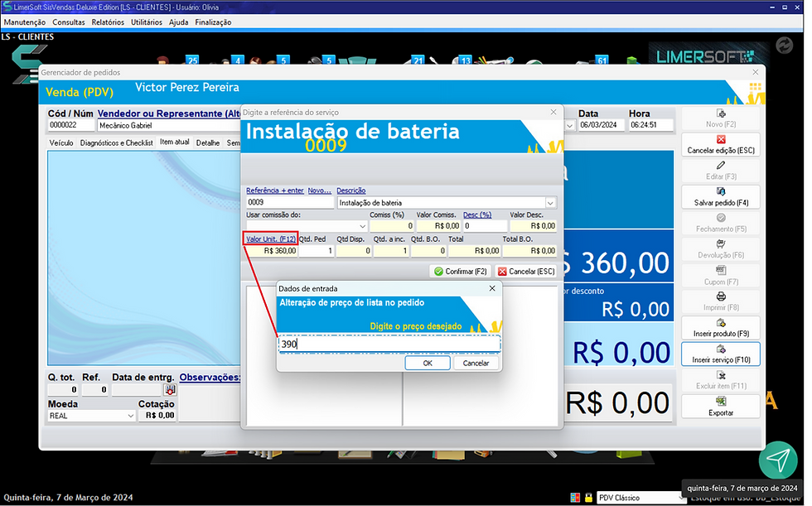812x506 pixels.
Task: Select Inserir serviço (F10) icon
Action: pos(721,351)
